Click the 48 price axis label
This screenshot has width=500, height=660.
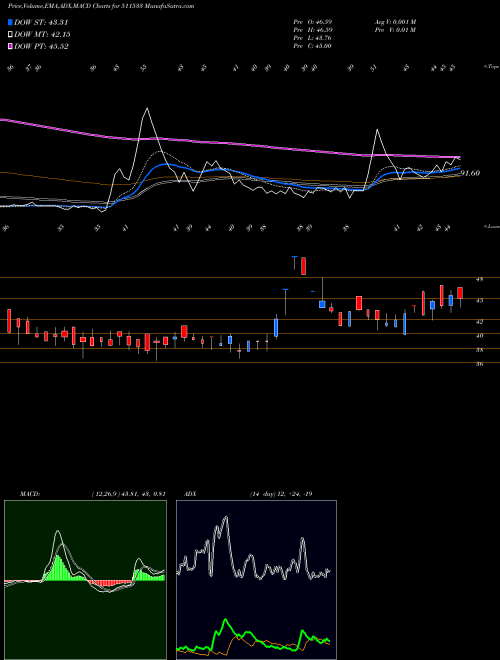[479, 279]
